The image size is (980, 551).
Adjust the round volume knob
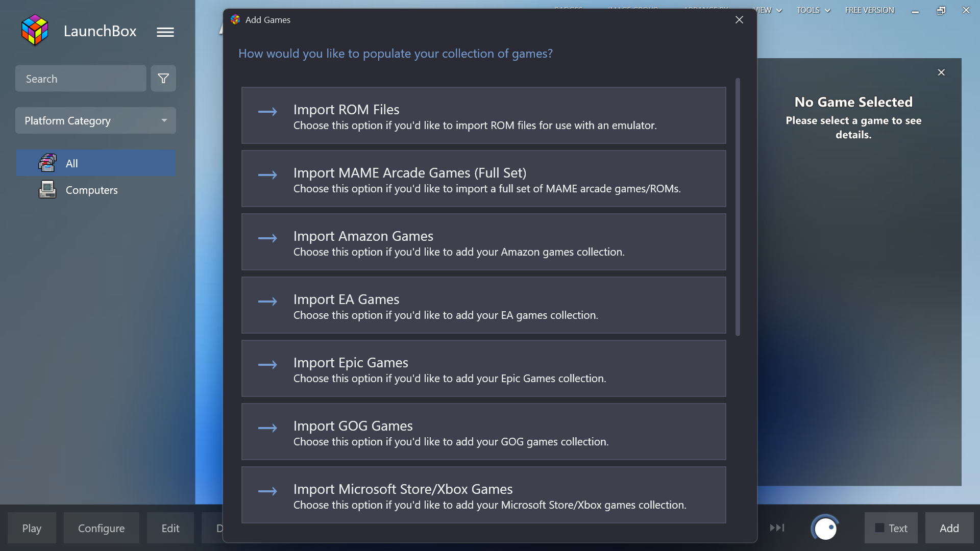tap(825, 528)
